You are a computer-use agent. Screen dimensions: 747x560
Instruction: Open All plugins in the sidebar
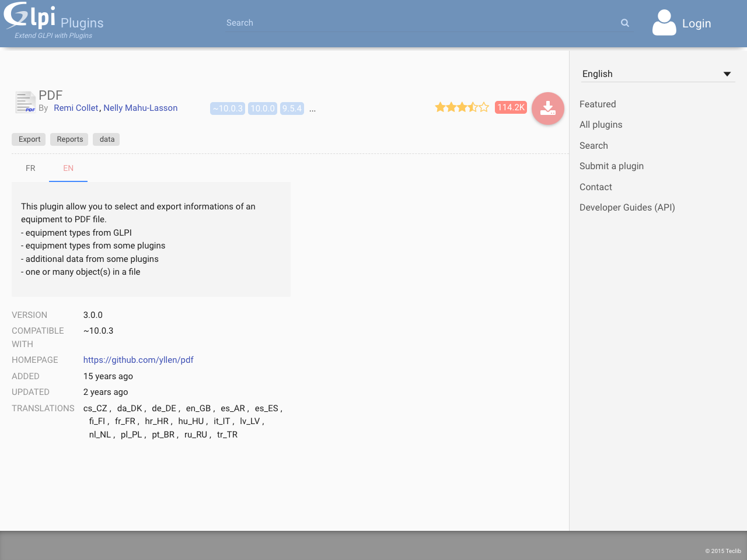[601, 125]
